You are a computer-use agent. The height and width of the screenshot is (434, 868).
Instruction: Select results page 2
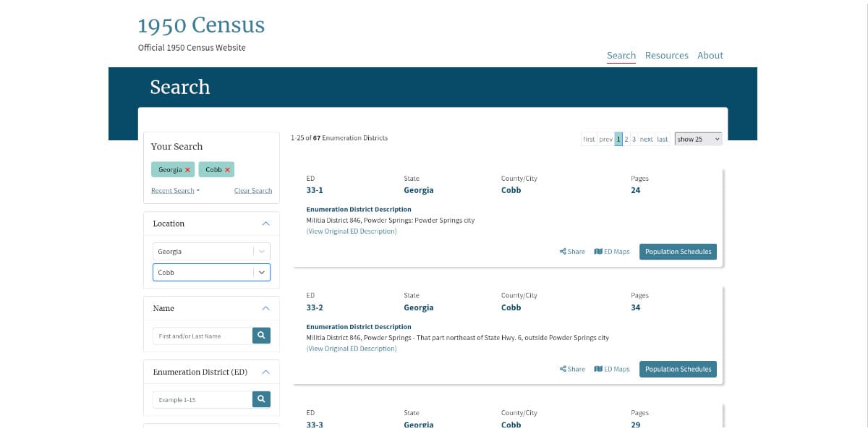click(x=626, y=139)
